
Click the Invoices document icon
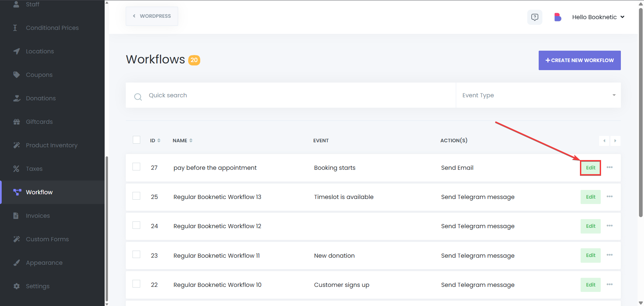click(16, 216)
